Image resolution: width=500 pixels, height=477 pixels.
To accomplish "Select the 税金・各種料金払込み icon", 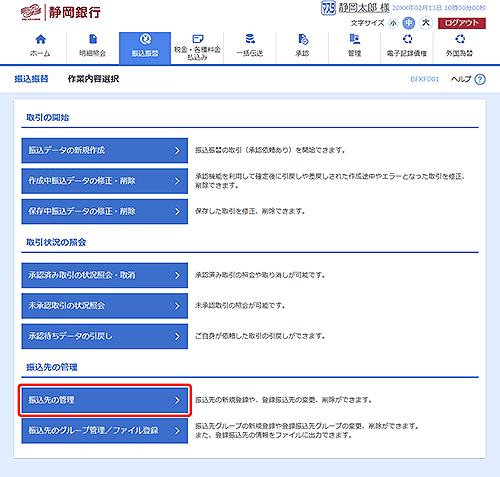I will pyautogui.click(x=198, y=39).
